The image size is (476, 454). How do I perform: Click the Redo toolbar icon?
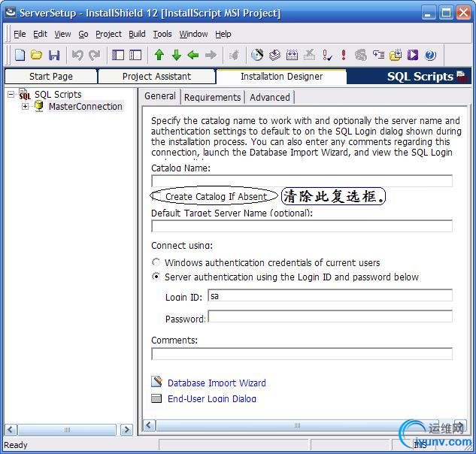point(95,55)
